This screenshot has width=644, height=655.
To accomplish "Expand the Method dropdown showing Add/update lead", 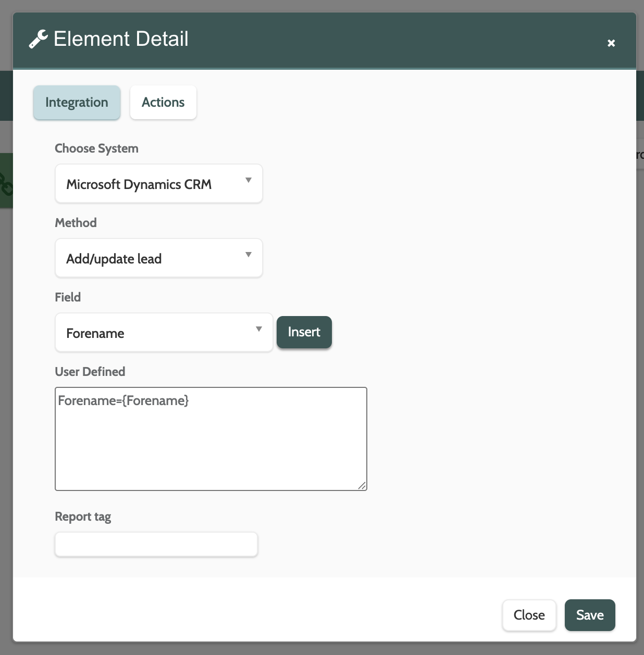I will (158, 258).
